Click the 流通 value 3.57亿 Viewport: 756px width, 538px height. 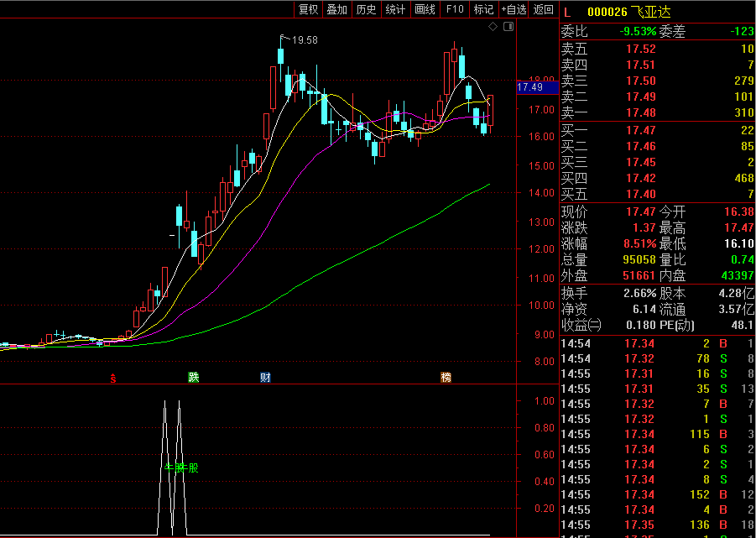click(736, 309)
